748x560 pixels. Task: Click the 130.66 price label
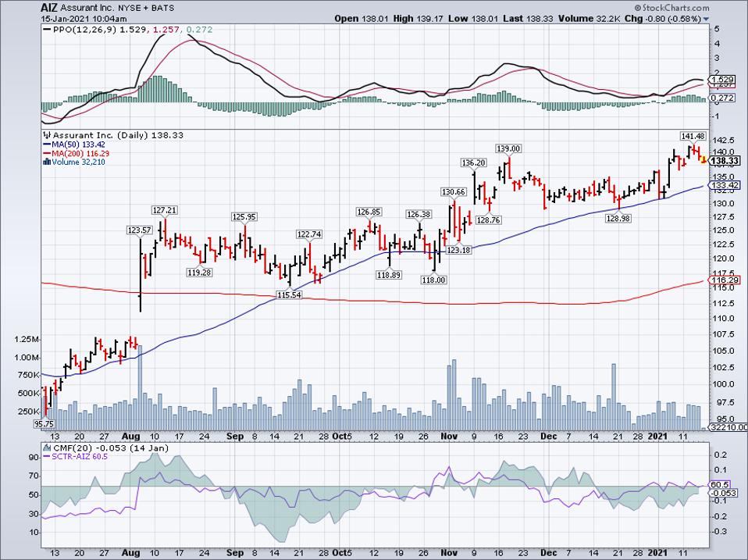[x=453, y=192]
